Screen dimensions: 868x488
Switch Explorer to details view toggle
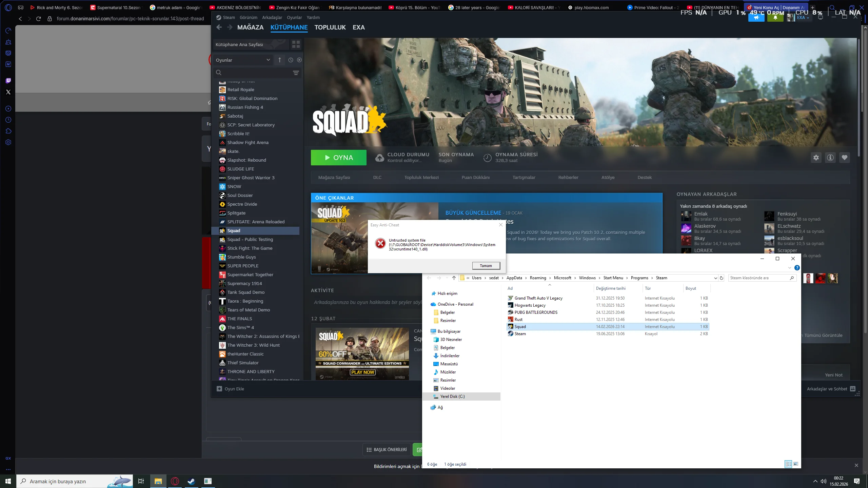point(788,464)
